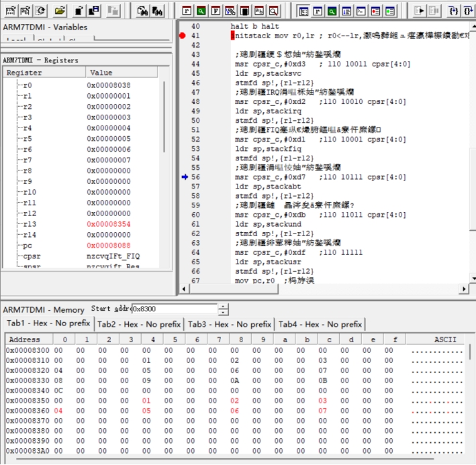Click the Start address input field
Image resolution: width=476 pixels, height=465 pixels.
175,309
